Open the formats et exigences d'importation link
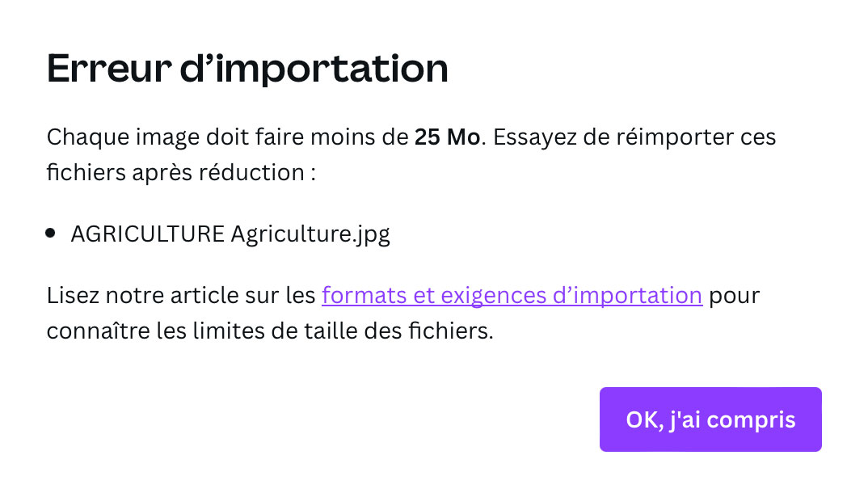 511,296
